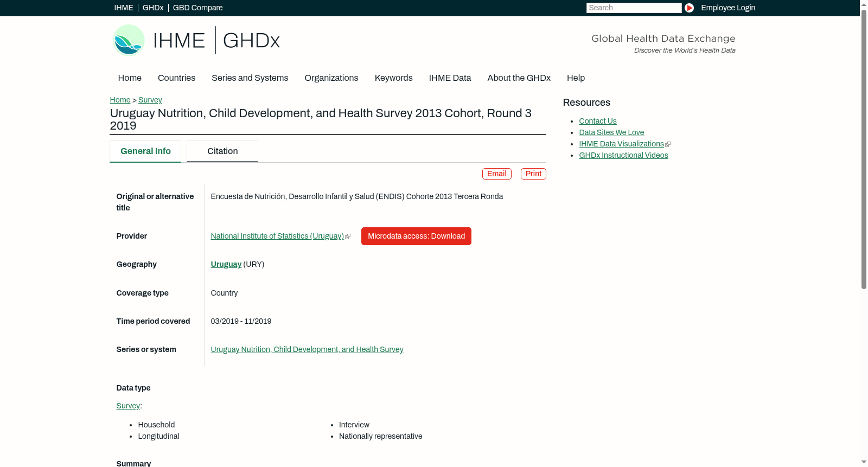868x467 pixels.
Task: Click the 'Nationally representative' list item
Action: (381, 436)
